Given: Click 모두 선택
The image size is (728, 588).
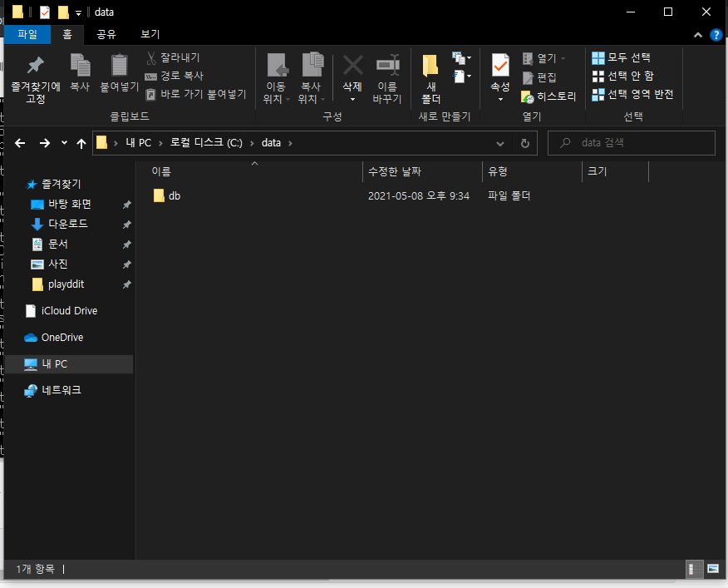Looking at the screenshot, I should click(x=622, y=57).
